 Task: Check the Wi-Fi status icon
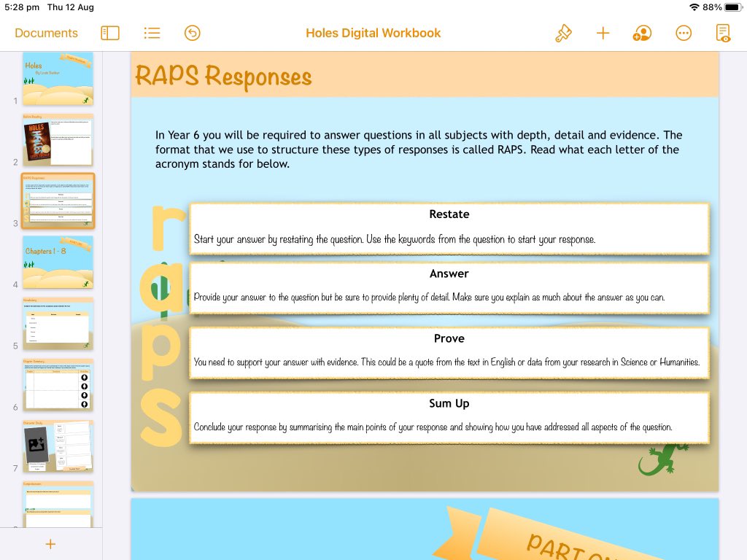click(694, 7)
